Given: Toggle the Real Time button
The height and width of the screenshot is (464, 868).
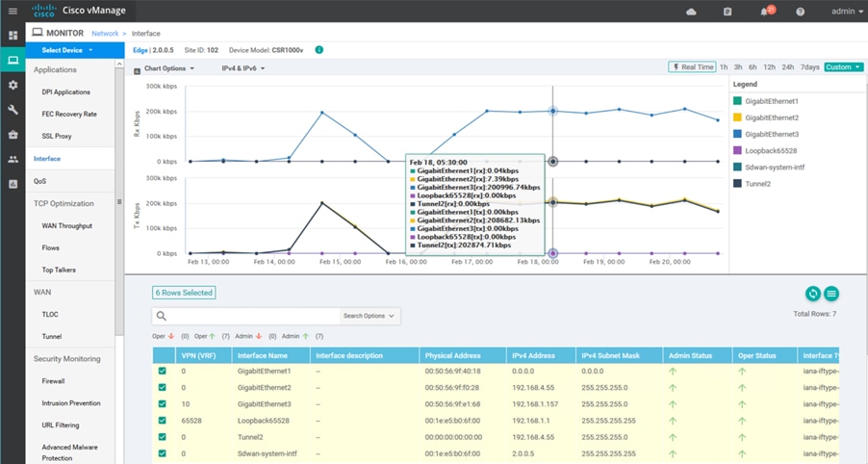Looking at the screenshot, I should point(692,67).
